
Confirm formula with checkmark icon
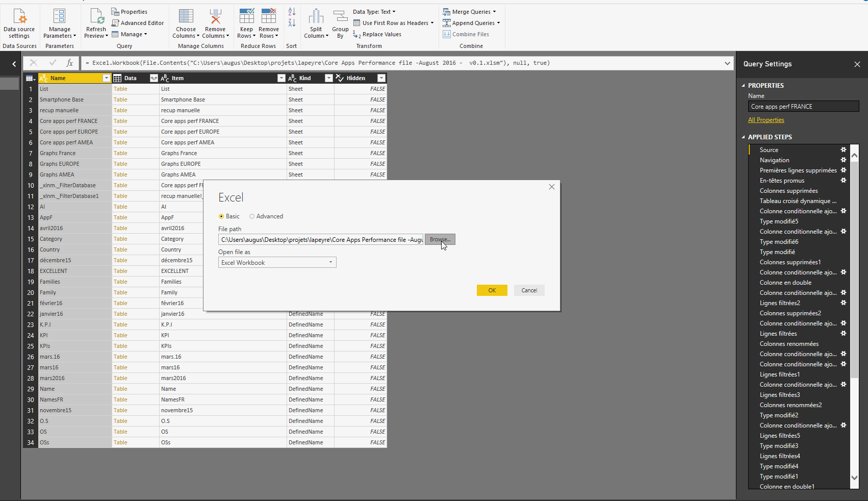coord(53,63)
